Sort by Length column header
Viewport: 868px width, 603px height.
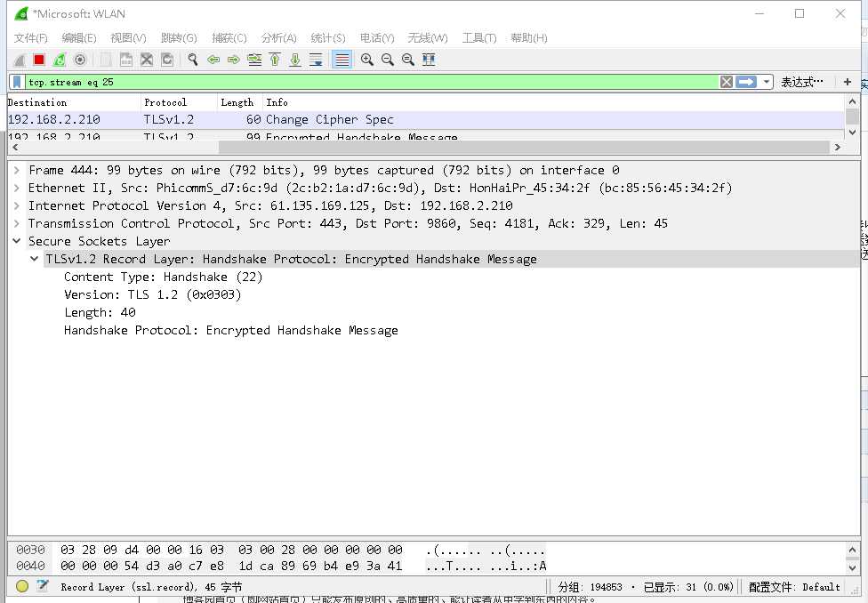tap(240, 102)
